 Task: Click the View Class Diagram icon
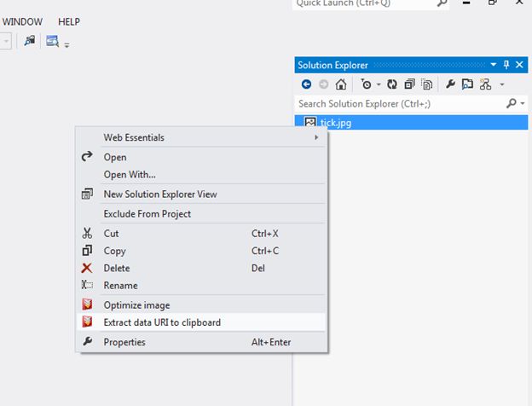[485, 84]
